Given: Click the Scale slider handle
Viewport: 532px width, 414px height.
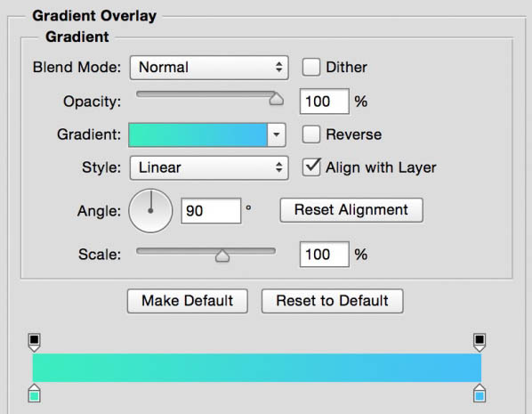Looking at the screenshot, I should coord(222,256).
